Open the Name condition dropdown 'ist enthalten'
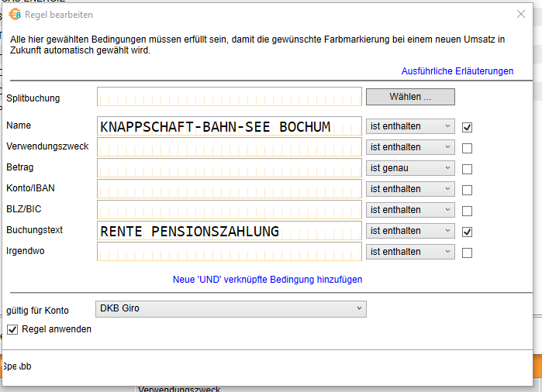 pyautogui.click(x=410, y=126)
